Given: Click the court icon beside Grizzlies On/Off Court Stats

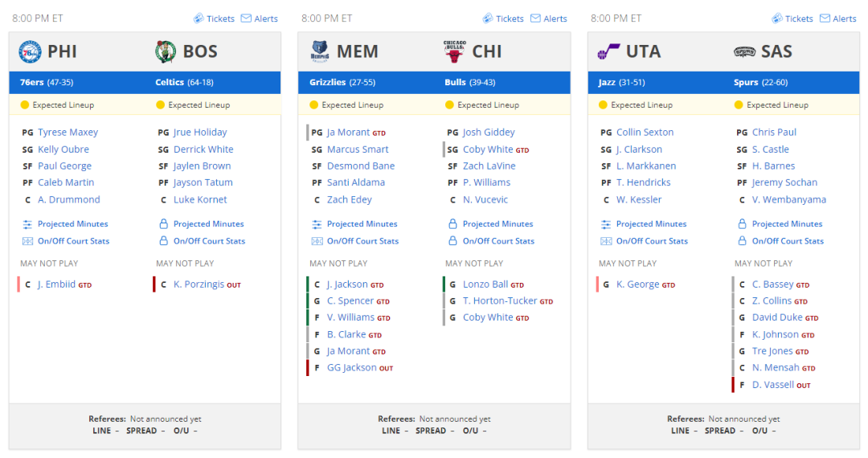Looking at the screenshot, I should coord(317,241).
